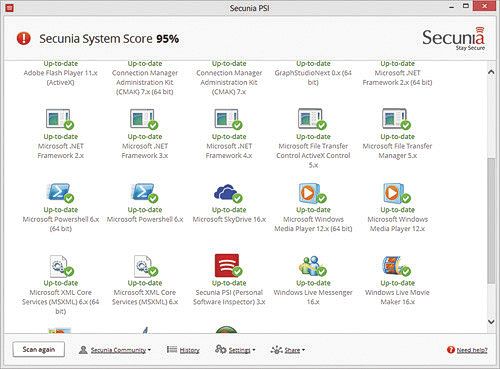Open the Share menu

pyautogui.click(x=292, y=350)
